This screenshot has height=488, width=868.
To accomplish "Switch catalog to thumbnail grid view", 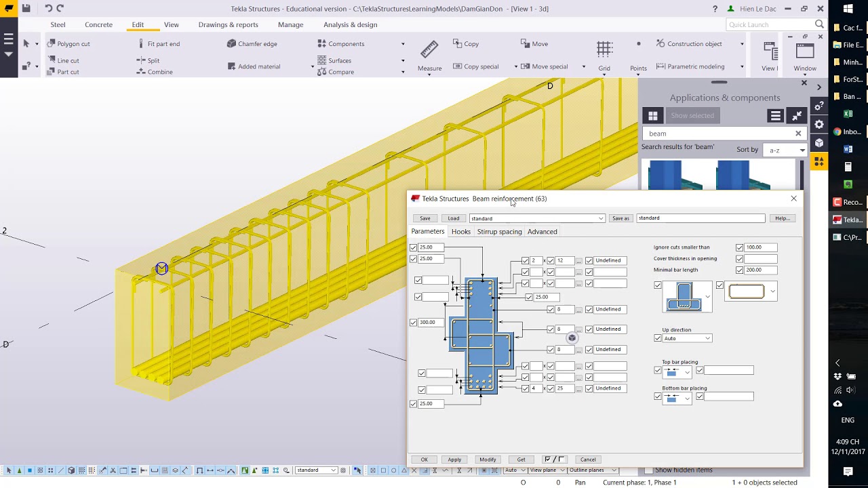I will (x=652, y=116).
